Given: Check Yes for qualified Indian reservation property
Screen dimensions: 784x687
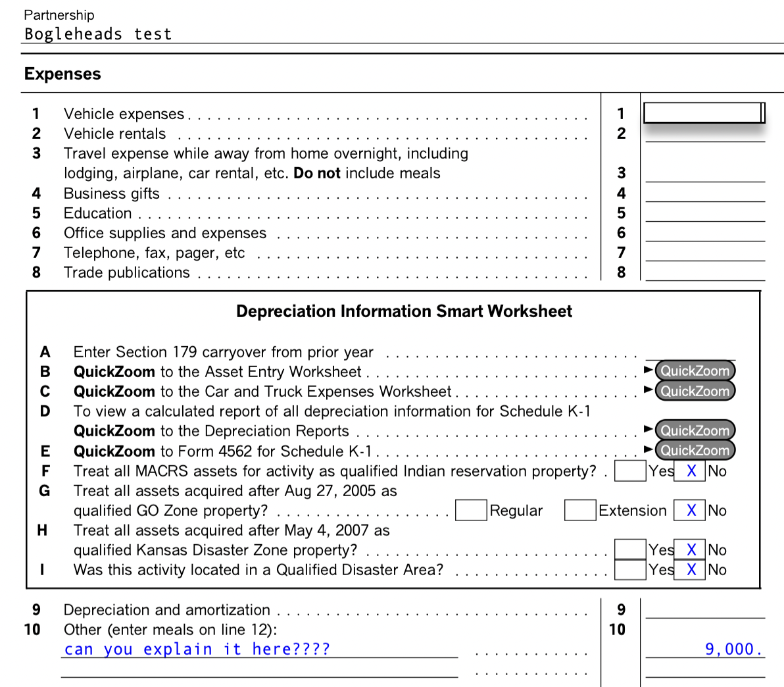Looking at the screenshot, I should 629,471.
